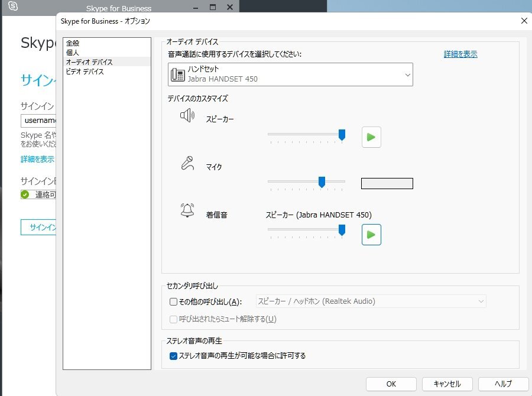Minimize the Skype for Business main window
Image resolution: width=532 pixels, height=396 pixels.
click(x=196, y=7)
